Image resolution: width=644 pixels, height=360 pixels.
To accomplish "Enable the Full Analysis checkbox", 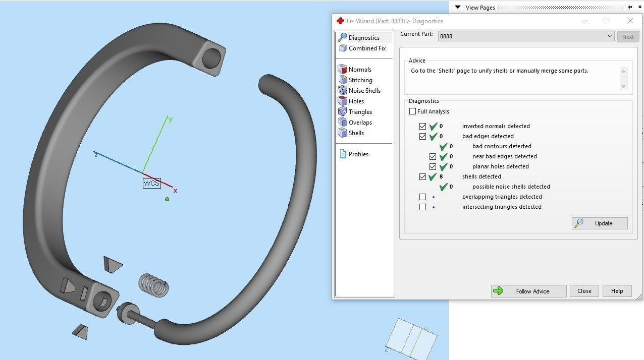I will (x=412, y=111).
